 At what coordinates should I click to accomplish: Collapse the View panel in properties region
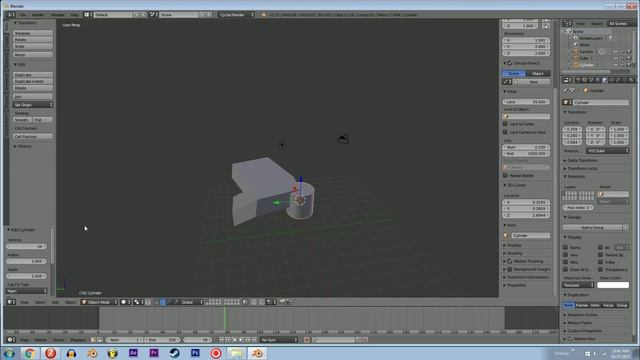(510, 91)
